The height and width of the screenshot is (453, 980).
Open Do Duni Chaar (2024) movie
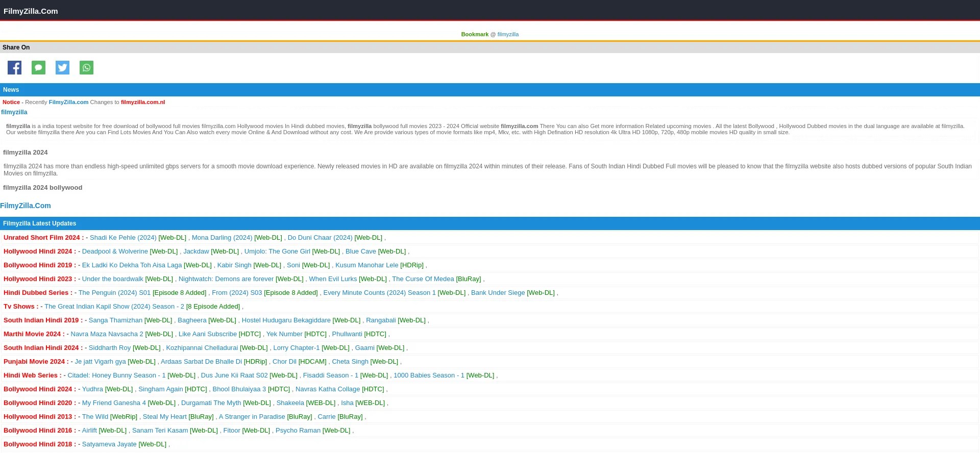pos(320,238)
